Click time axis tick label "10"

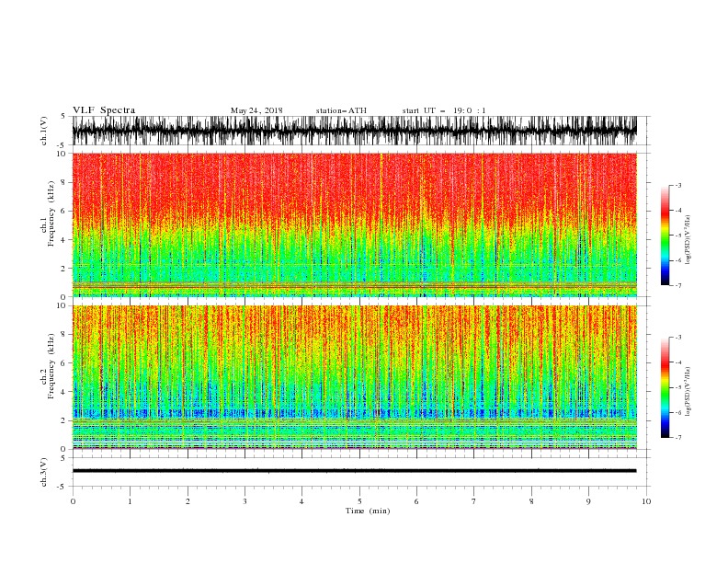click(646, 501)
